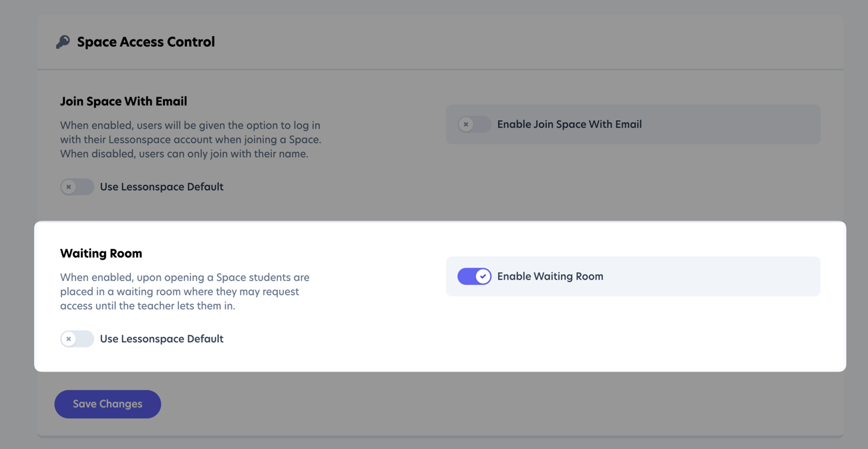The width and height of the screenshot is (868, 449).
Task: Click the "Space Access Control" heading
Action: (x=146, y=42)
